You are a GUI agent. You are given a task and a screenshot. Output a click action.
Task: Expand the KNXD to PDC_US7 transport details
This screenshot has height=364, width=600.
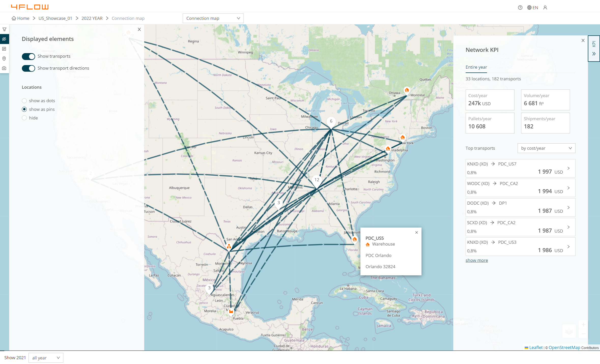tap(568, 168)
